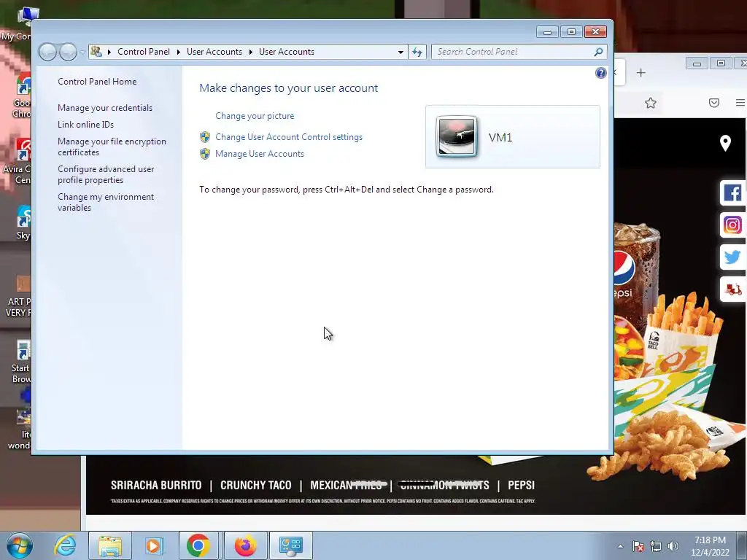Viewport: 747px width, 560px height.
Task: Click the Forward navigation arrow
Action: (68, 52)
